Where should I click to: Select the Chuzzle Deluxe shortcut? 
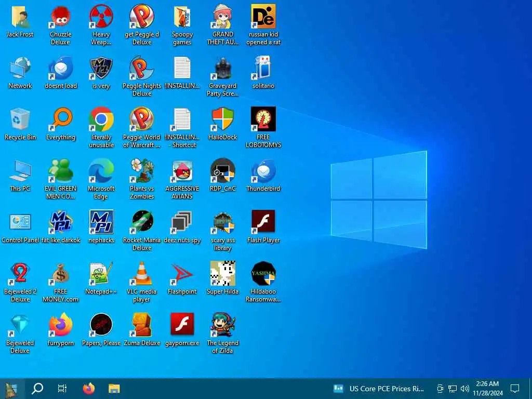[x=60, y=16]
